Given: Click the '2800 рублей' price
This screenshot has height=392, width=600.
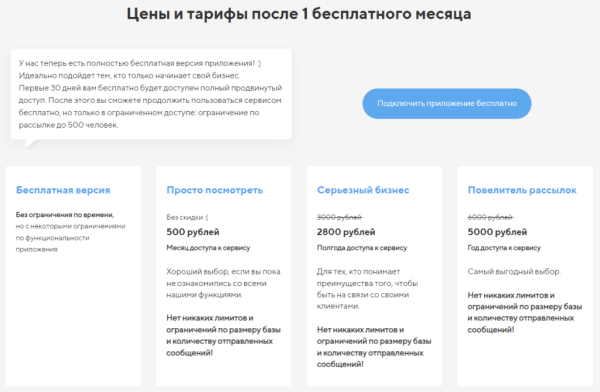Looking at the screenshot, I should [x=346, y=232].
